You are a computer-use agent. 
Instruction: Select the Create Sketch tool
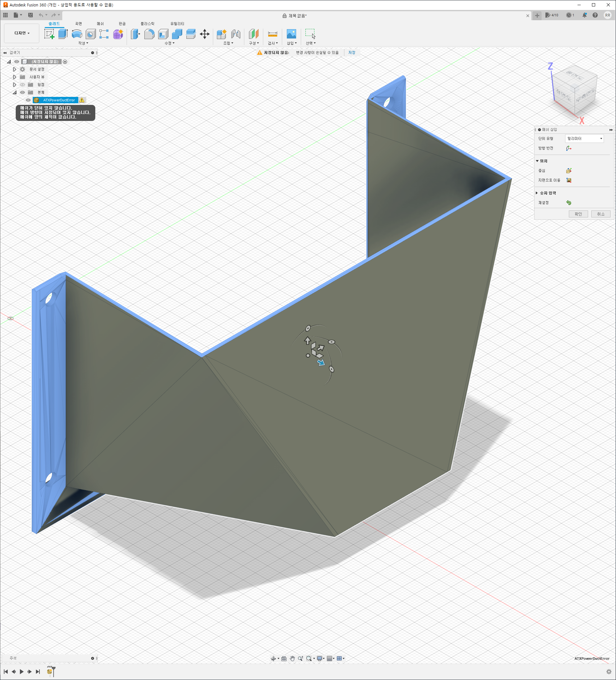[49, 34]
